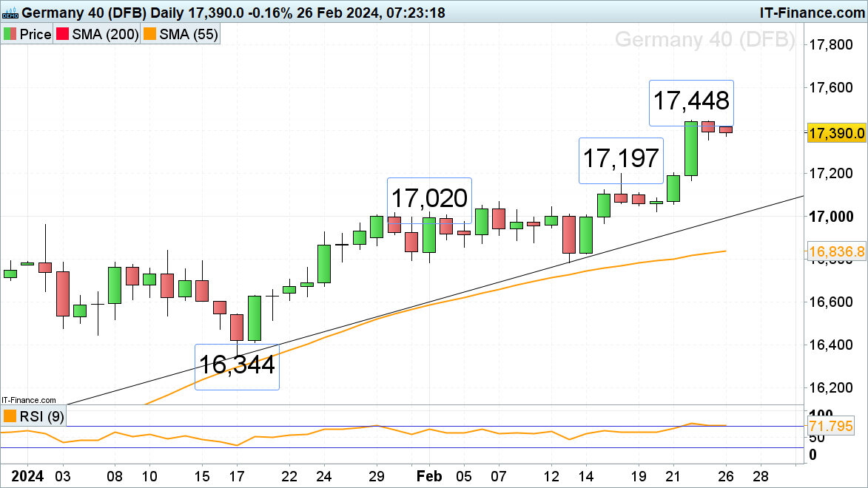The height and width of the screenshot is (488, 868).
Task: Click the IT-Finance.com link at top right
Action: (x=812, y=12)
